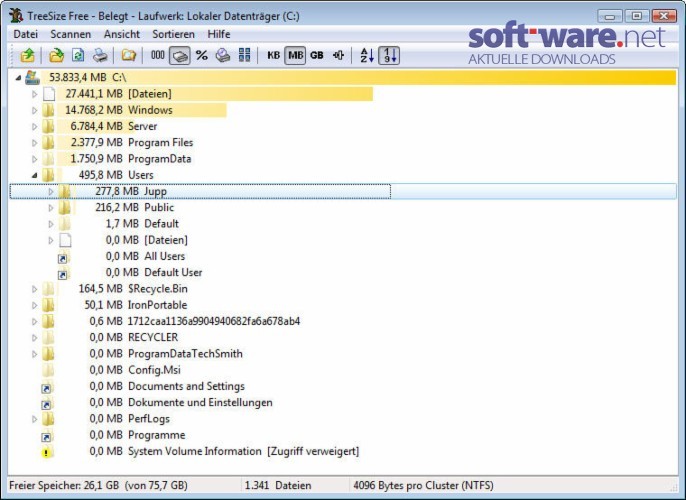The width and height of the screenshot is (686, 500).
Task: Click the go up one folder toolbar icon
Action: point(28,55)
